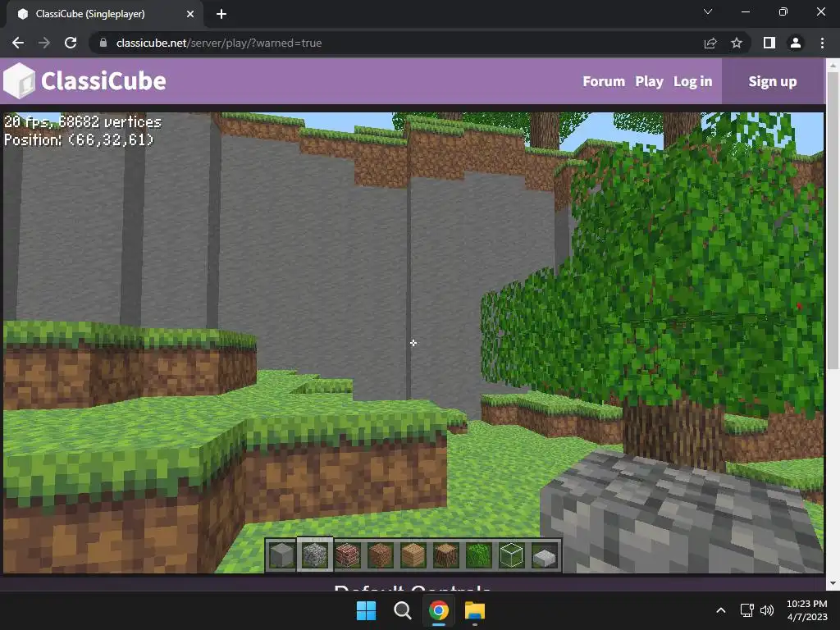The height and width of the screenshot is (630, 840).
Task: Select the cobblestone block in hotbar
Action: click(314, 555)
